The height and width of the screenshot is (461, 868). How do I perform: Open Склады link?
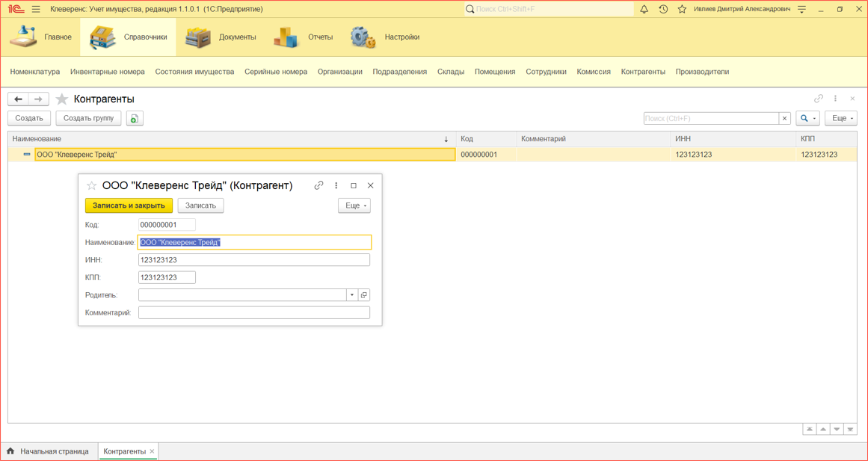451,72
